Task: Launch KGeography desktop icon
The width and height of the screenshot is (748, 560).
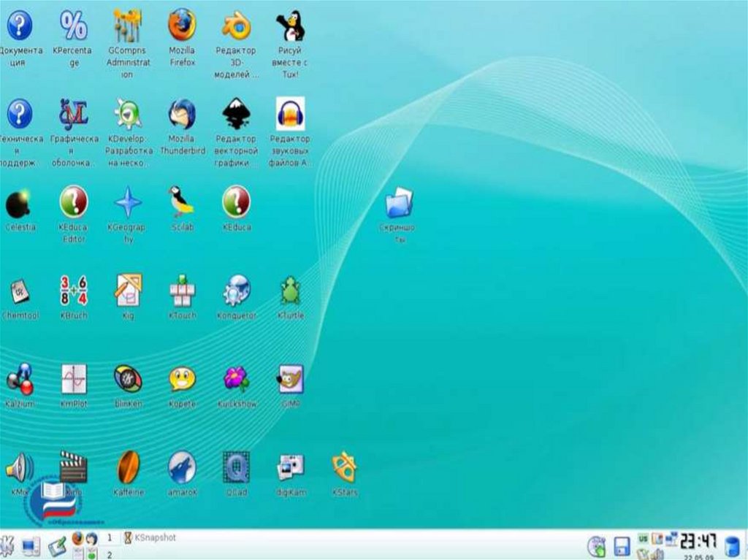Action: pos(127,202)
